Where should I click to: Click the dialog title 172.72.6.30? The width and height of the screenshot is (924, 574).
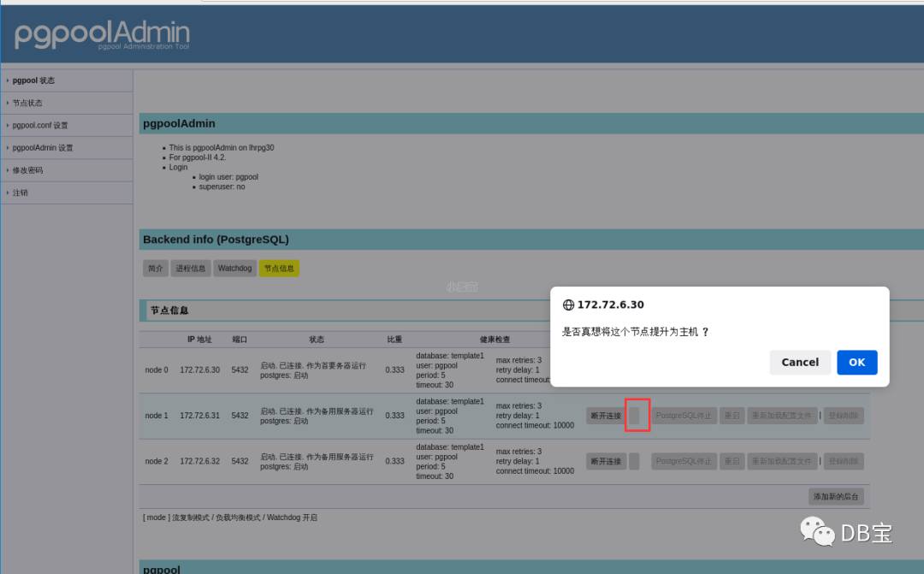[x=611, y=305]
